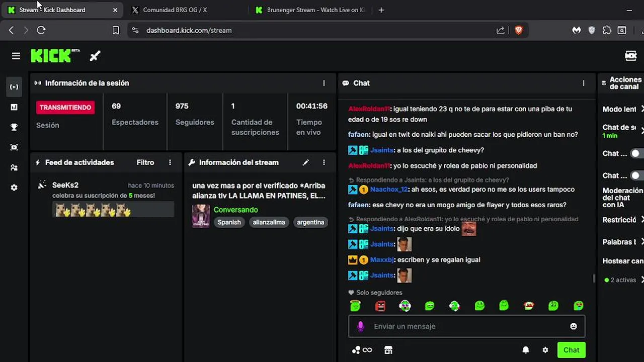
Task: Focus the Enviar un mensaje input
Action: point(466,326)
